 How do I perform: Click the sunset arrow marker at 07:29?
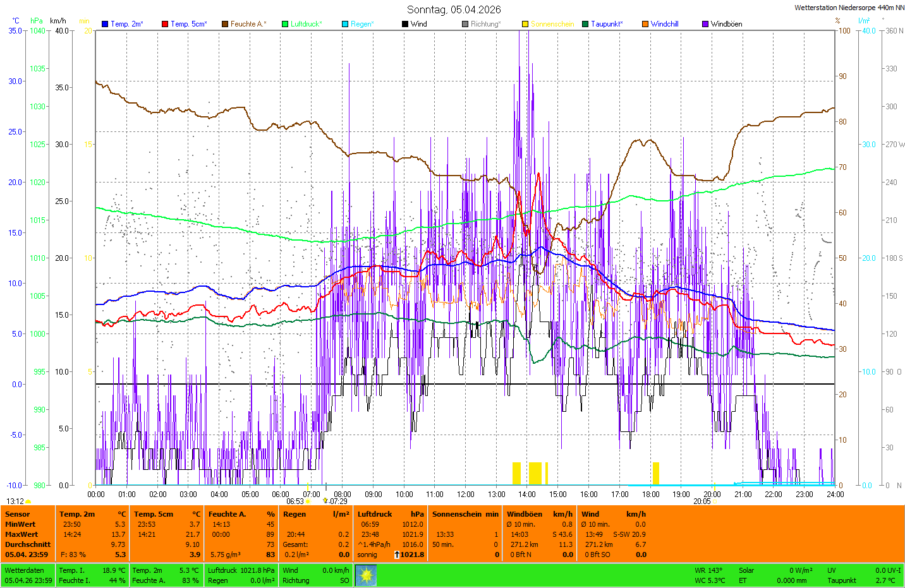pos(325,501)
